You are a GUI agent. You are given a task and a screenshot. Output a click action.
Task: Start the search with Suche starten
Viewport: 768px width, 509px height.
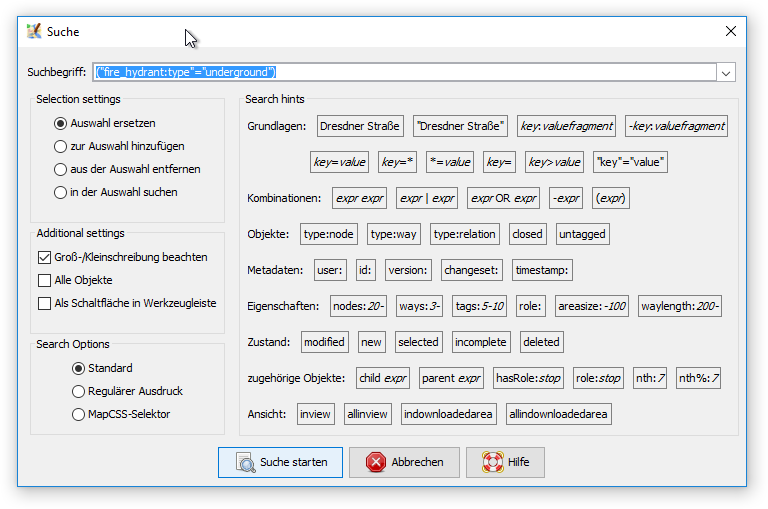point(280,462)
